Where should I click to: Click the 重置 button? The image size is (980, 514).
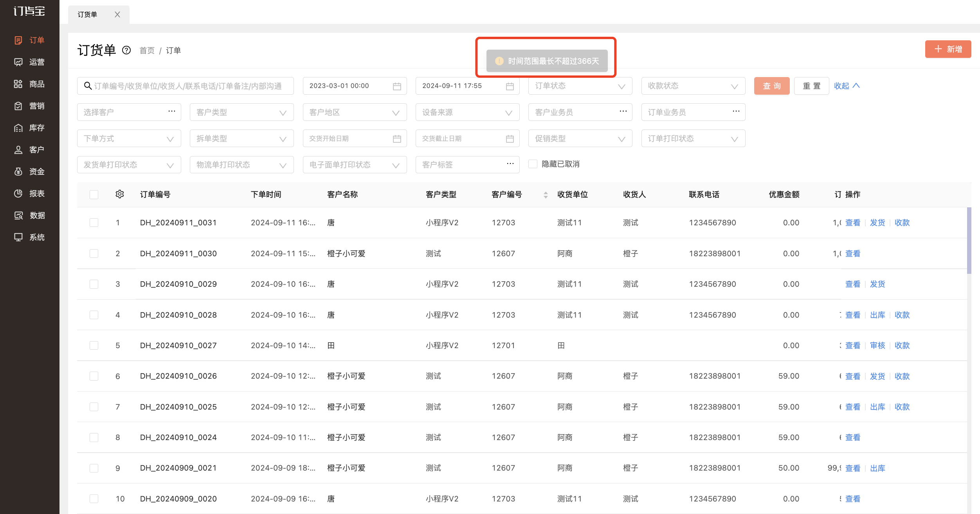[x=811, y=86]
